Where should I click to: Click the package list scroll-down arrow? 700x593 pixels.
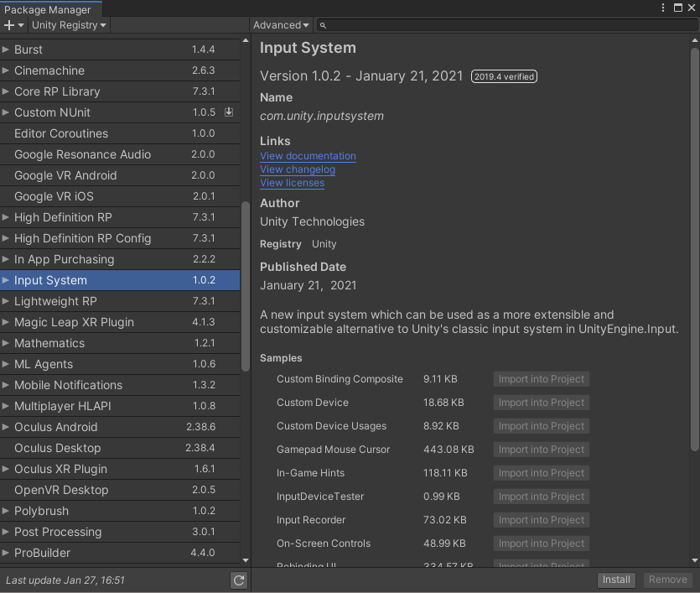[x=246, y=560]
